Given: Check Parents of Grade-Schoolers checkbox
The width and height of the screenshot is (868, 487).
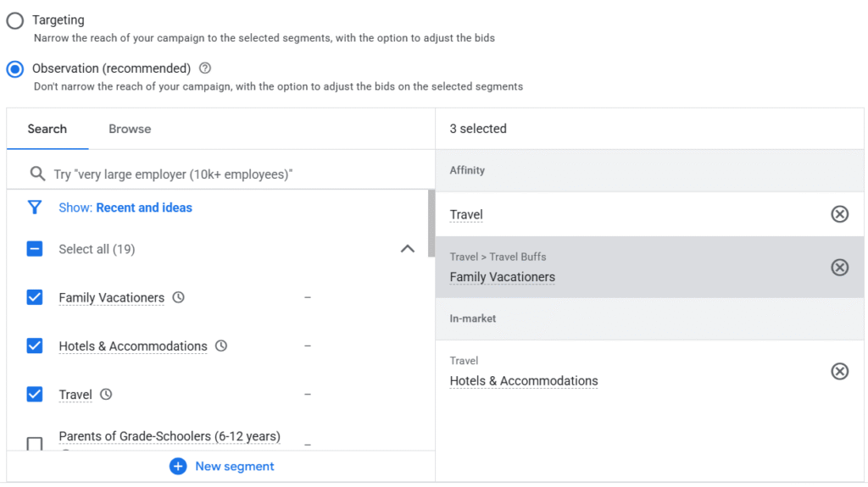Looking at the screenshot, I should [x=35, y=443].
